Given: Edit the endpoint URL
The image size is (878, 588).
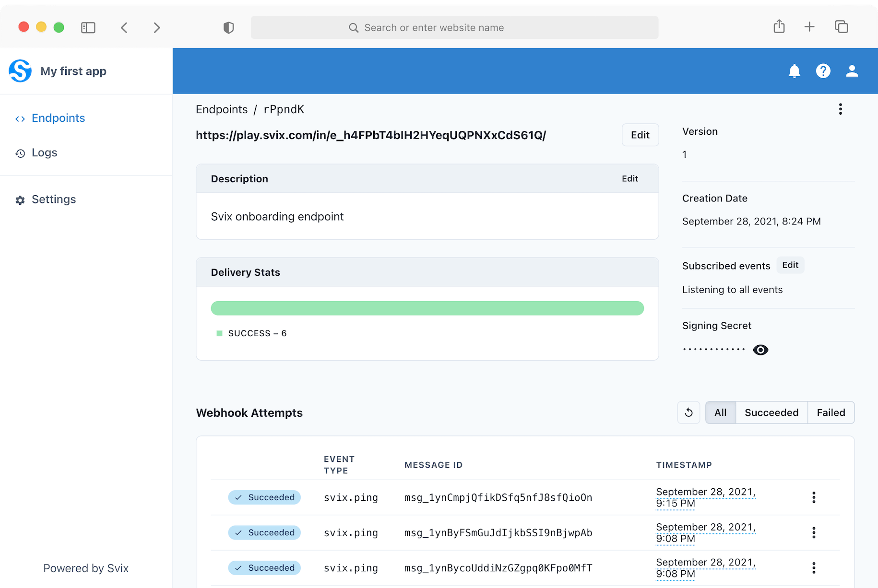Looking at the screenshot, I should (640, 135).
